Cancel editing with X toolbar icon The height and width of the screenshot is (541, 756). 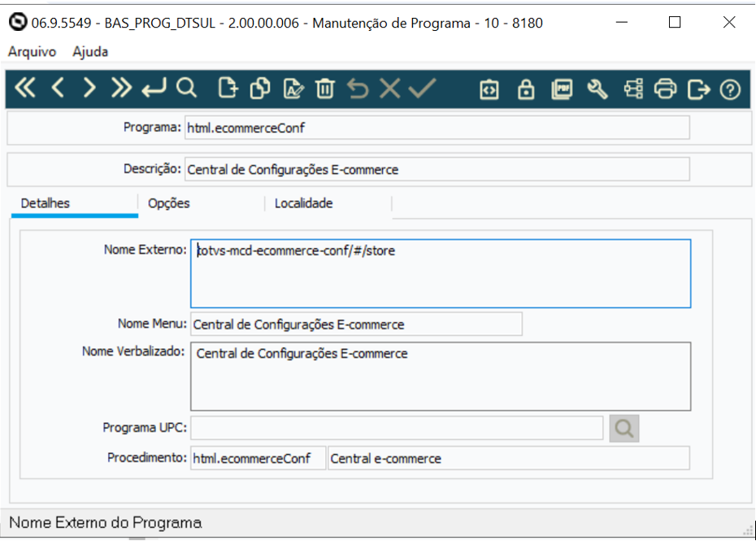pyautogui.click(x=389, y=89)
